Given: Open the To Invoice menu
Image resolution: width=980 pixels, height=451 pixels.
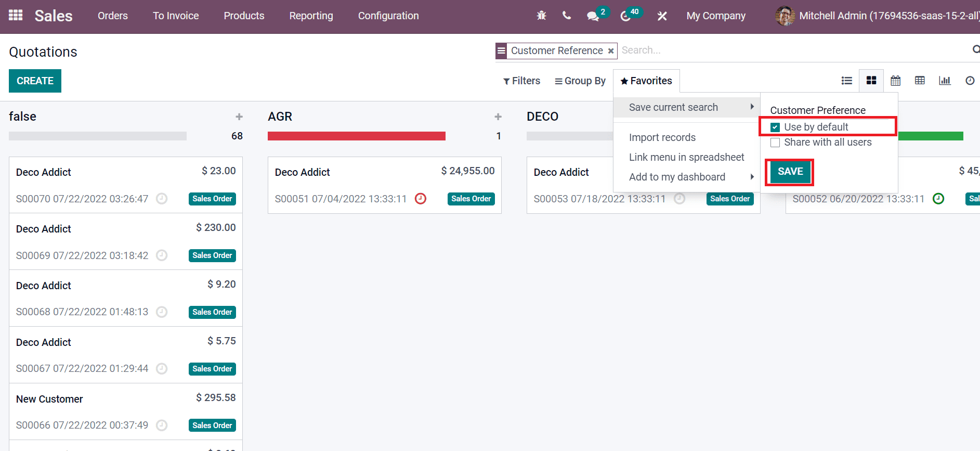Looking at the screenshot, I should click(176, 16).
